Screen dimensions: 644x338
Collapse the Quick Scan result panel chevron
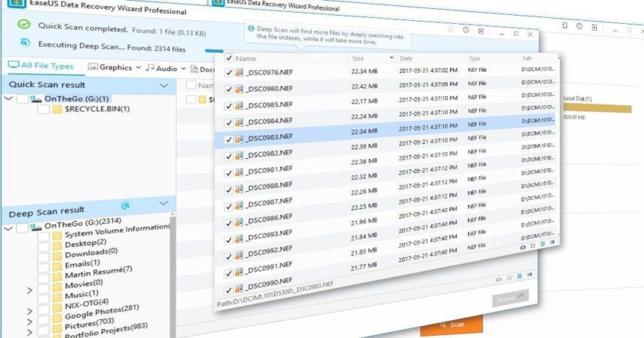point(163,85)
